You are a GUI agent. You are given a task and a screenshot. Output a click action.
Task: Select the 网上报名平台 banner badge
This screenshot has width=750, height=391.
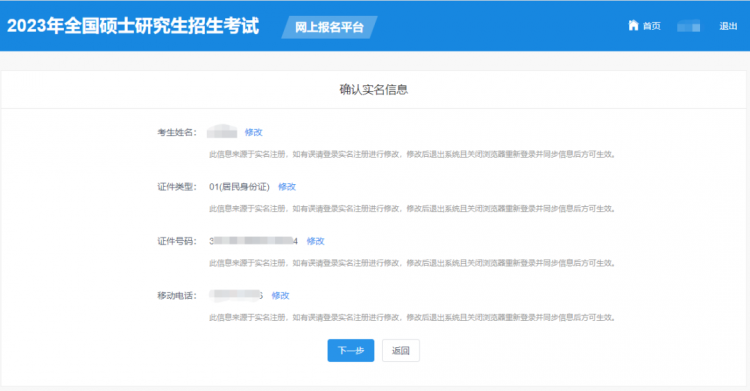click(x=329, y=27)
